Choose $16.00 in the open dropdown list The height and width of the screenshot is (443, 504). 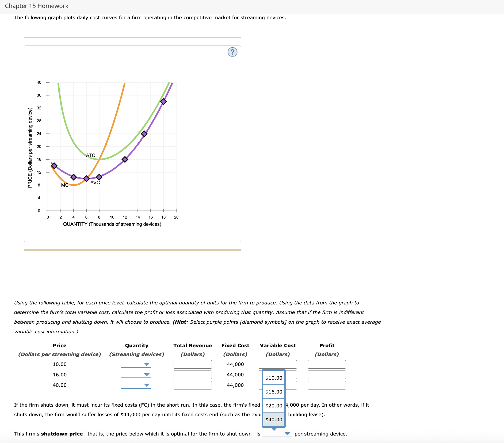tap(273, 392)
